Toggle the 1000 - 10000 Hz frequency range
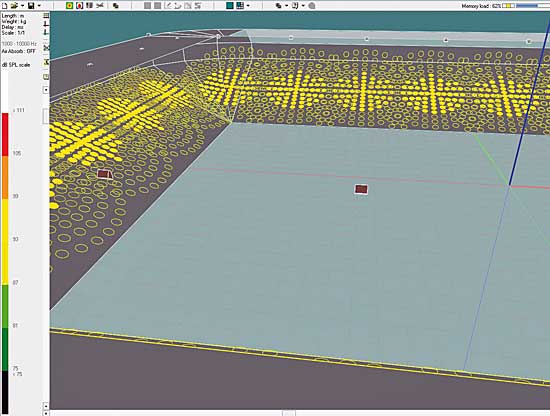Image resolution: width=550 pixels, height=416 pixels. (19, 44)
